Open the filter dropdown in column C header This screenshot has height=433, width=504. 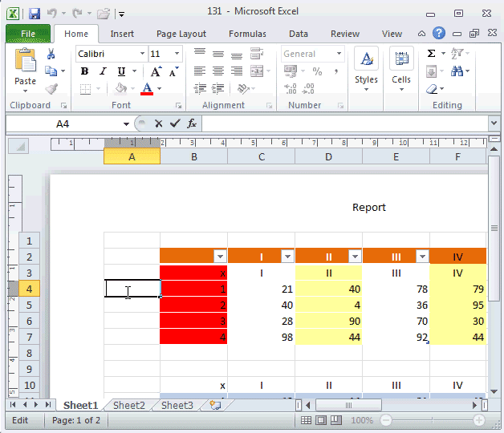coord(287,257)
